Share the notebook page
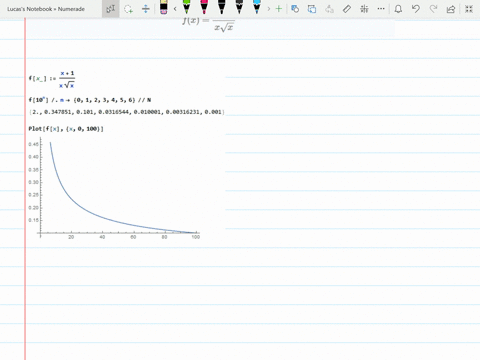The width and height of the screenshot is (480, 360). tap(451, 9)
